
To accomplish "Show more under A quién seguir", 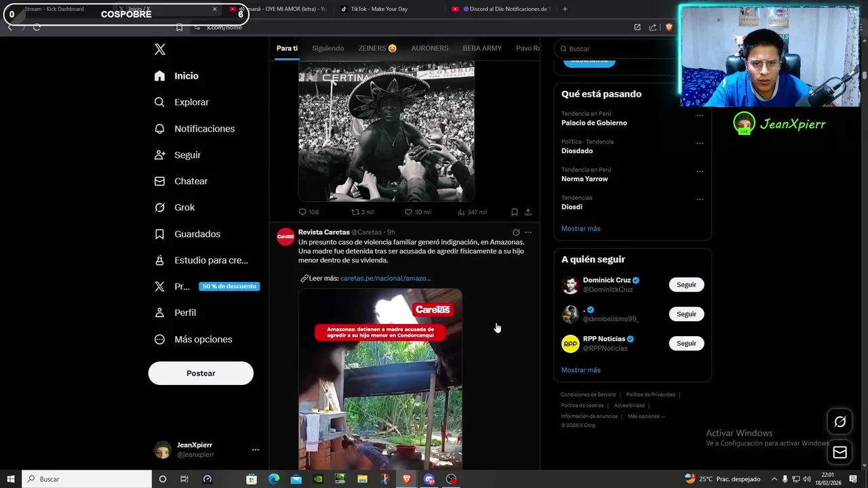I will point(581,370).
